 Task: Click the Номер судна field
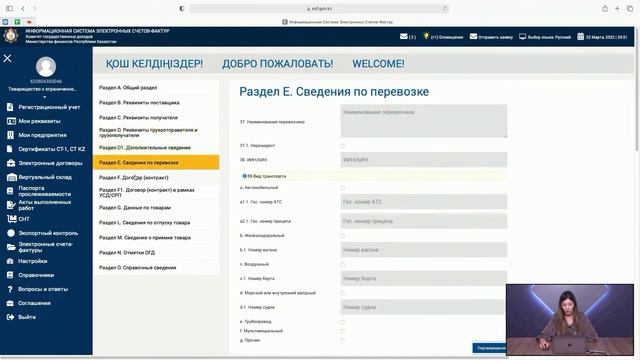pyautogui.click(x=424, y=307)
